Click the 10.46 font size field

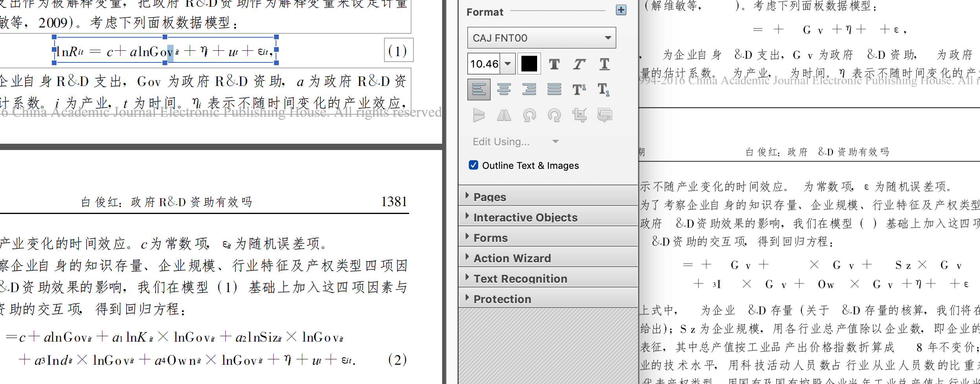click(x=484, y=64)
